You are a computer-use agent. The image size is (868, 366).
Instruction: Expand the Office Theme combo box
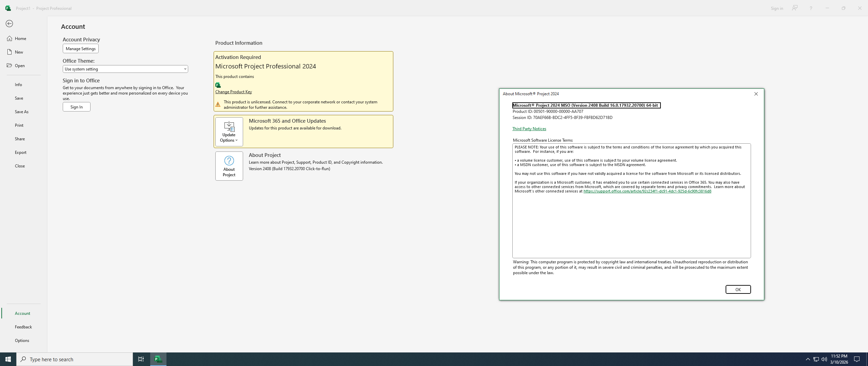click(125, 69)
